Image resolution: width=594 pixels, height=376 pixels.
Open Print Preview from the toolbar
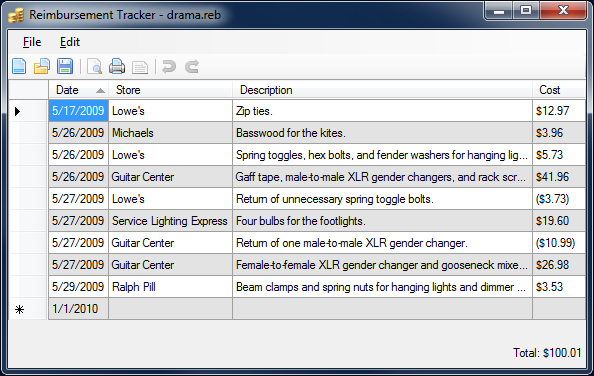(94, 67)
